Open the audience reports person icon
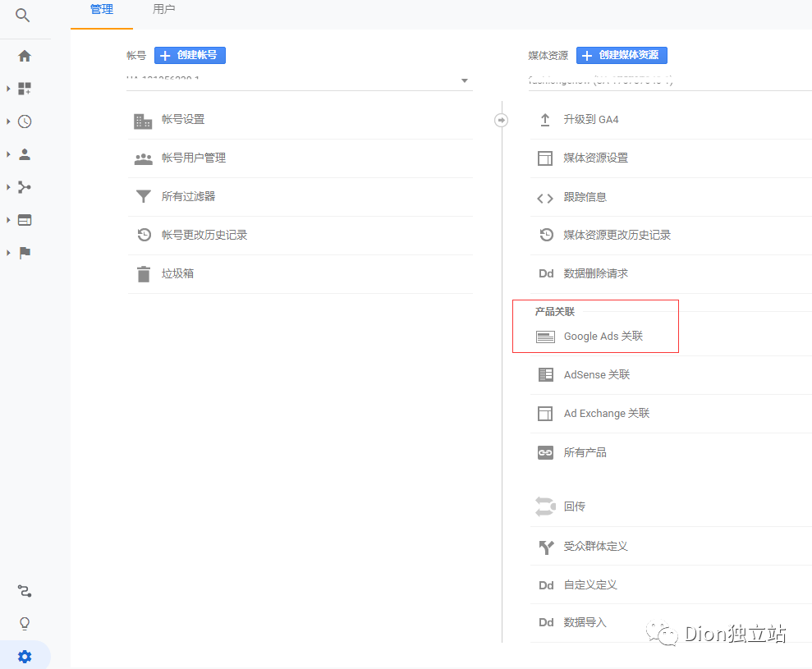812x669 pixels. (x=25, y=154)
